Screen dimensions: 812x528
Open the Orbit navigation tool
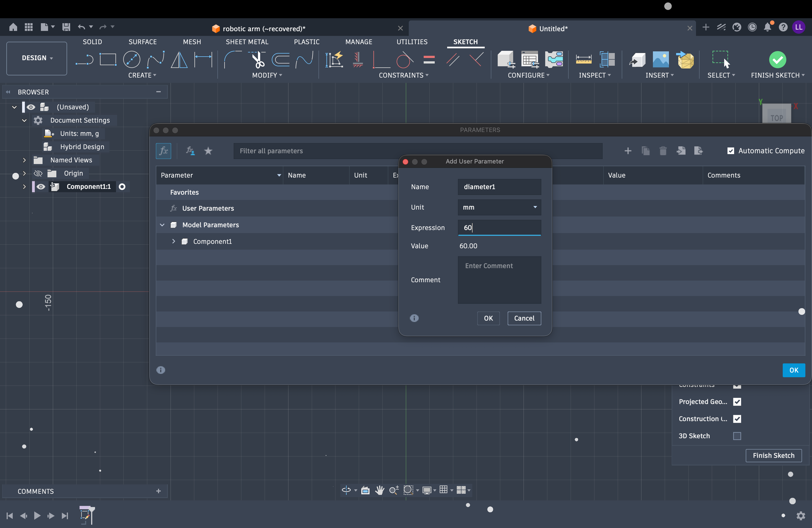click(x=346, y=490)
